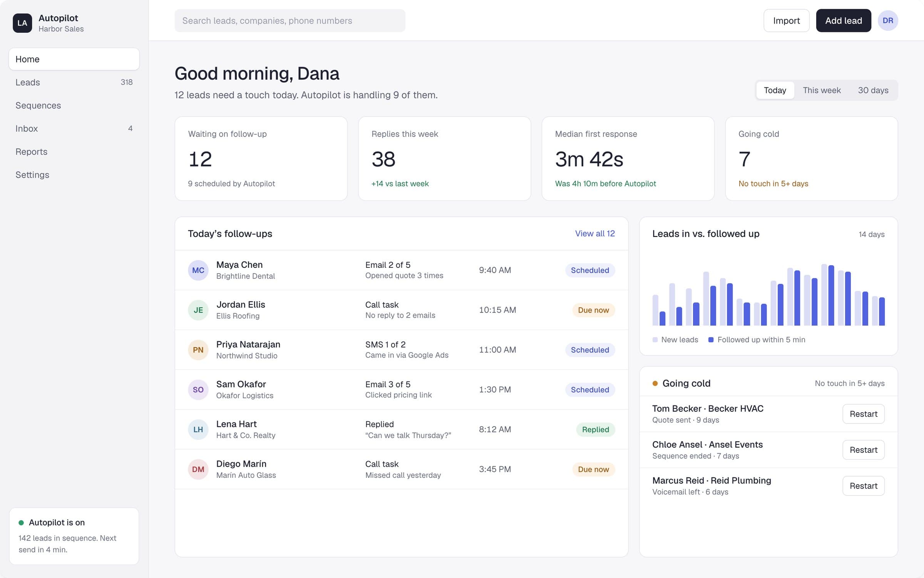
Task: Click Priya Natarajan's Scheduled badge
Action: tap(590, 350)
